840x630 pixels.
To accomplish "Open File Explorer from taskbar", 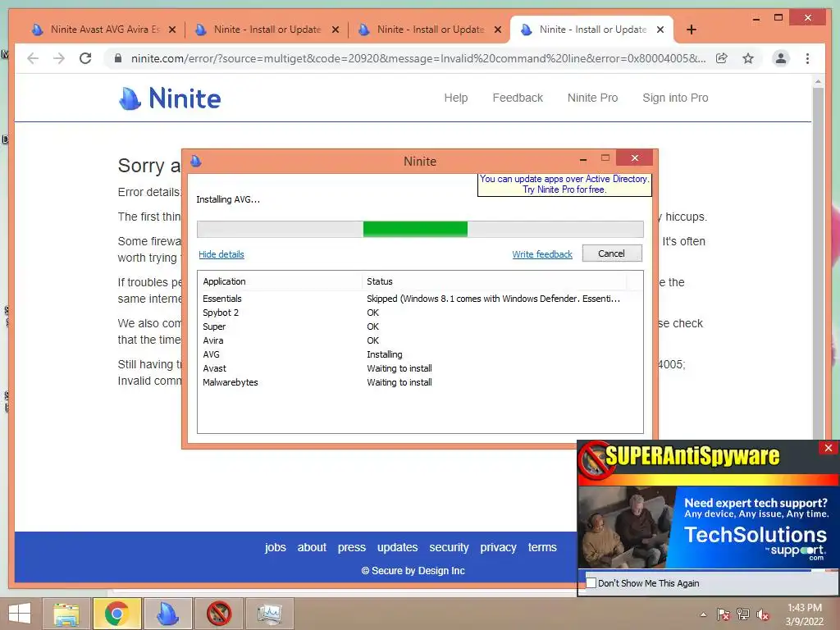I will pos(66,614).
